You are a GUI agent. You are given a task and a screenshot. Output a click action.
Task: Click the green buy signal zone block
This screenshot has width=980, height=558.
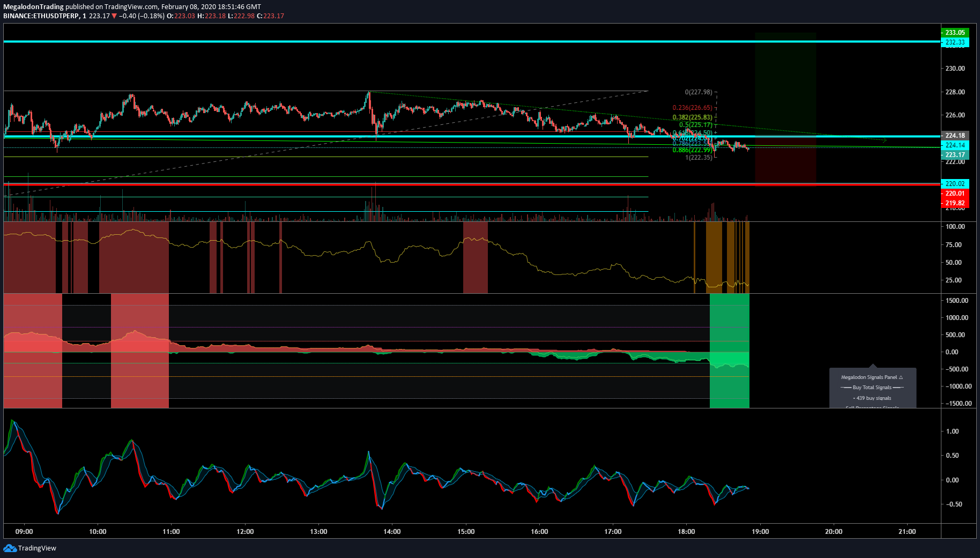(x=729, y=351)
